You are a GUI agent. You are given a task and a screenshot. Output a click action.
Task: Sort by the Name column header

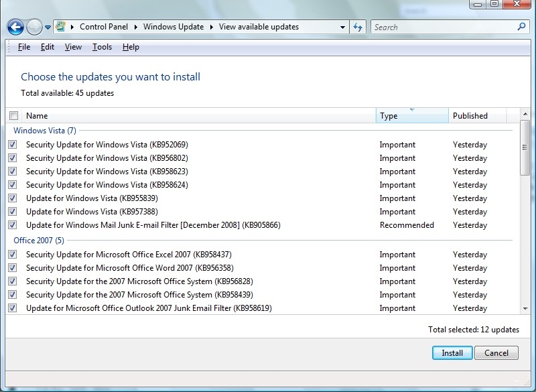click(x=199, y=115)
